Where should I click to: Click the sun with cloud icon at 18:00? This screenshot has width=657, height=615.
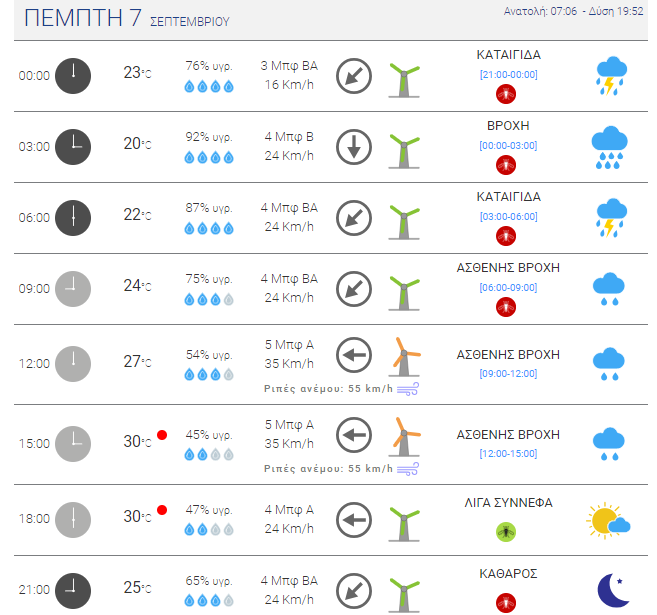[x=608, y=520]
